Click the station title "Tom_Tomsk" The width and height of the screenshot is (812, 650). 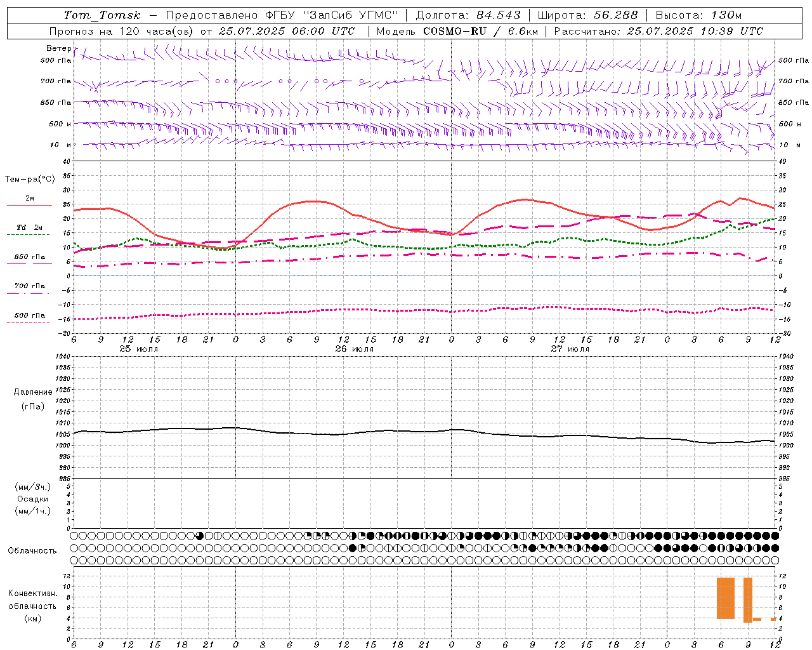(x=102, y=15)
